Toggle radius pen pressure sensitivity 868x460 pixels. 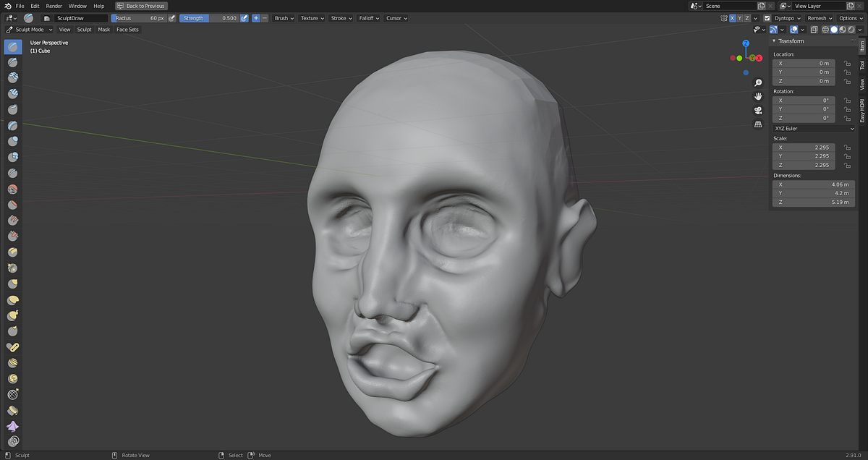click(x=172, y=18)
